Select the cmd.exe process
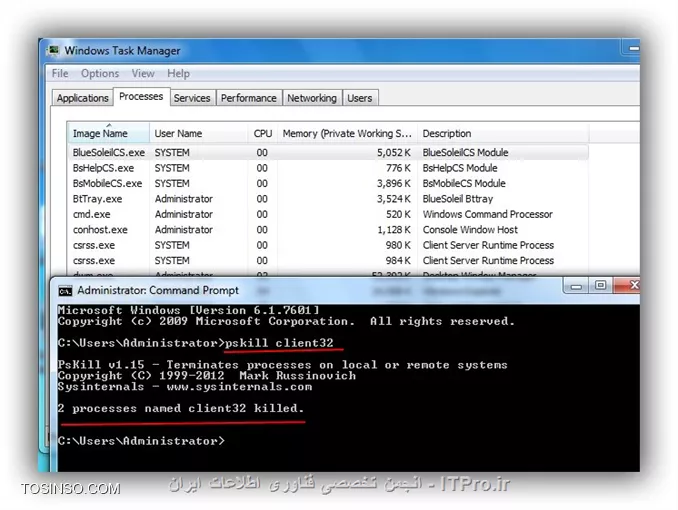Screen dimensions: 678x510 tap(328, 215)
